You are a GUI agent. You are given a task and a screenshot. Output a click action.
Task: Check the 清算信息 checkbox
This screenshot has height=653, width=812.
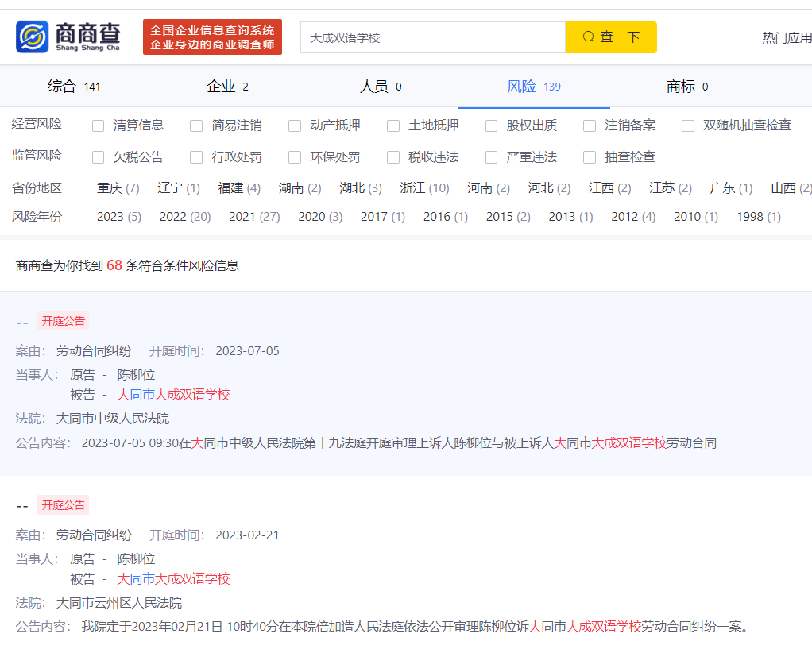(98, 126)
